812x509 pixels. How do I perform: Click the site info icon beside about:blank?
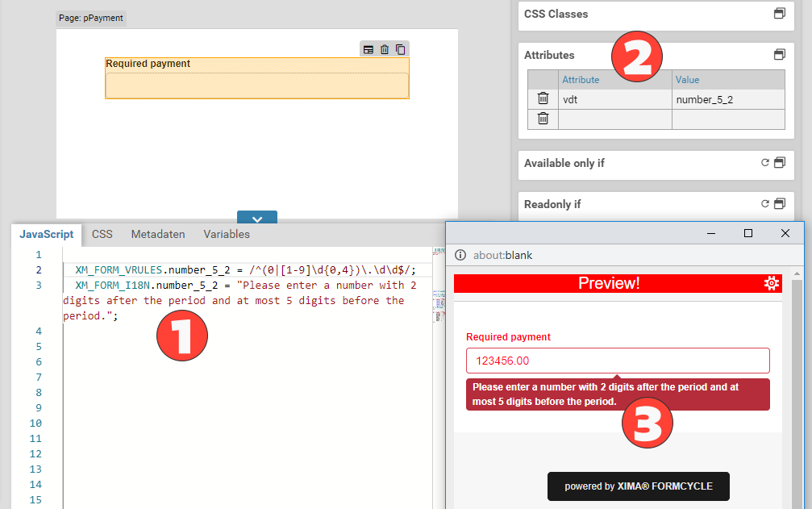tap(460, 255)
